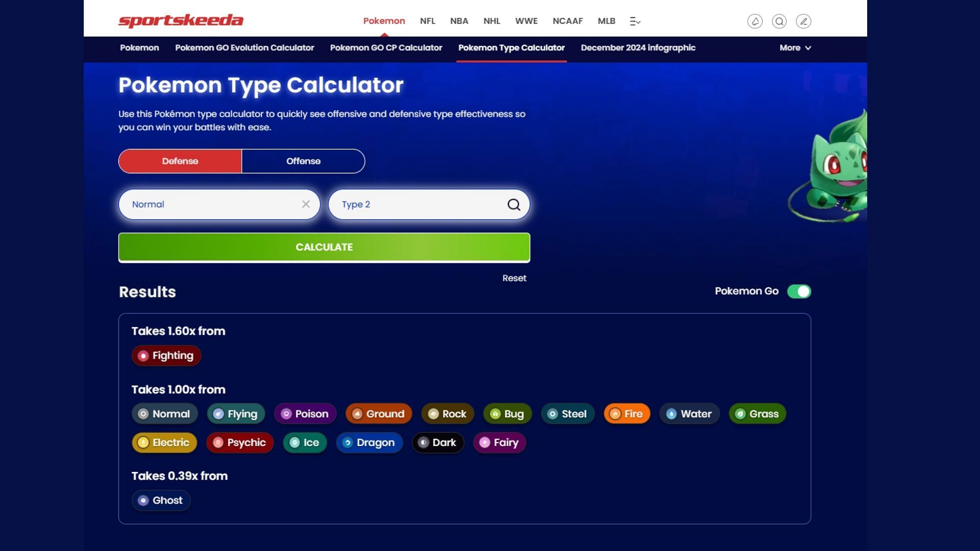Open Pokemon GO CP Calculator
The height and width of the screenshot is (551, 980).
pyautogui.click(x=386, y=48)
